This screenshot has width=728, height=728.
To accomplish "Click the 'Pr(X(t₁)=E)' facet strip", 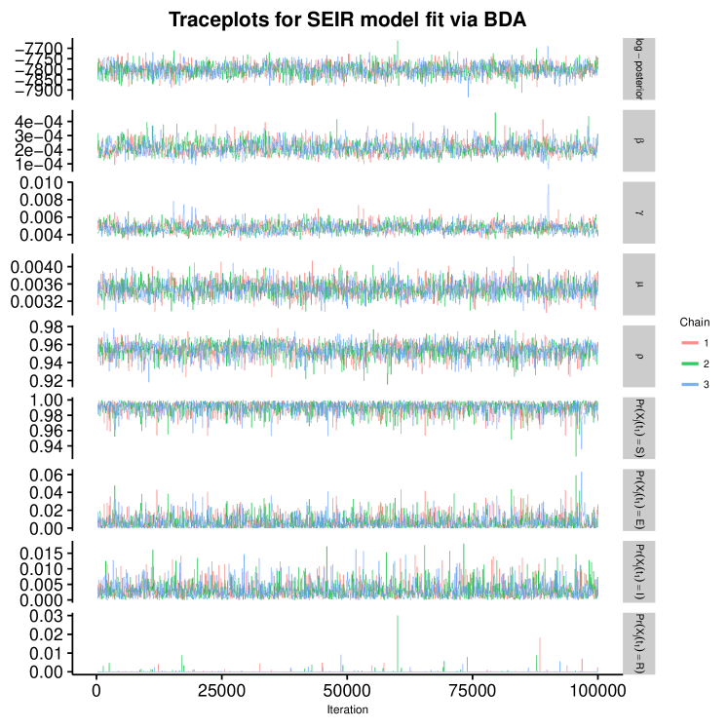I will 639,500.
